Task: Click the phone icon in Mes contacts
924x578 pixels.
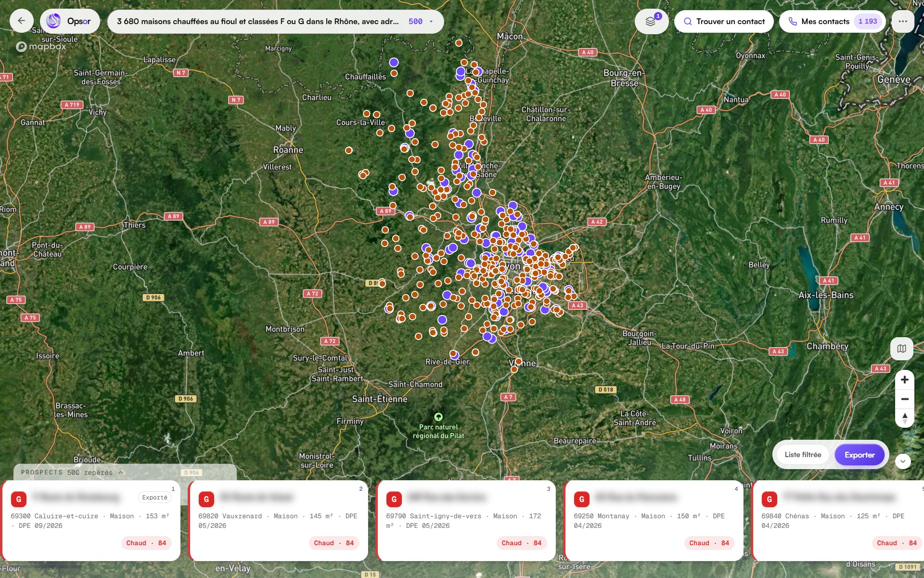Action: click(x=793, y=22)
